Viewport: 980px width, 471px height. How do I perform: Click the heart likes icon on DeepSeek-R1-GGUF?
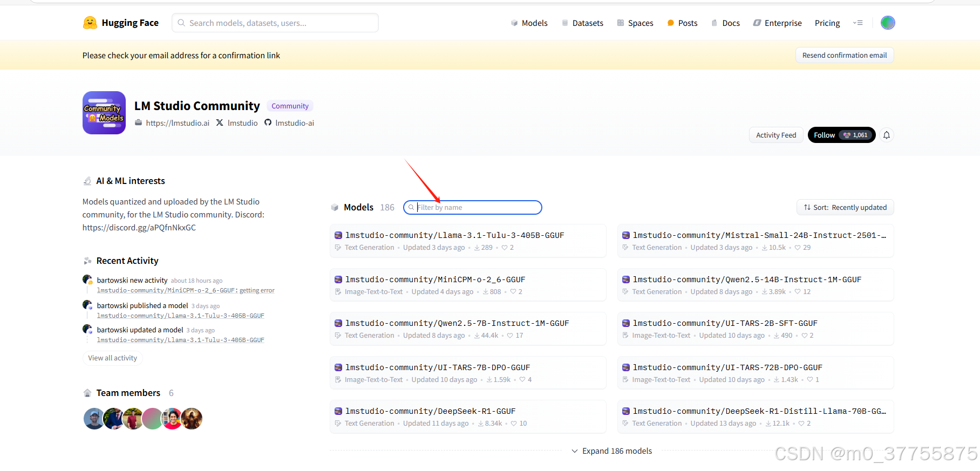coord(514,424)
